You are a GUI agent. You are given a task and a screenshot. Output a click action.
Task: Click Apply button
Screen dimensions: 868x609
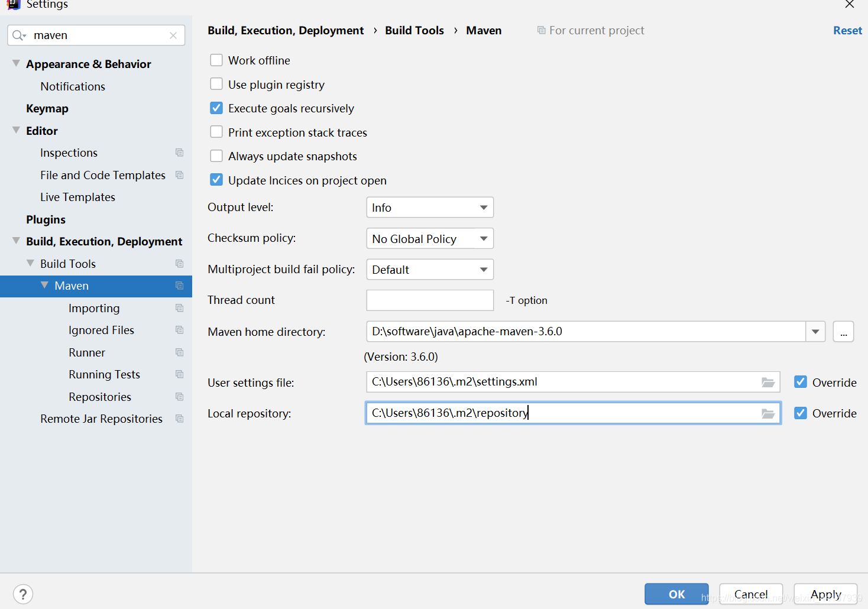[x=825, y=594]
